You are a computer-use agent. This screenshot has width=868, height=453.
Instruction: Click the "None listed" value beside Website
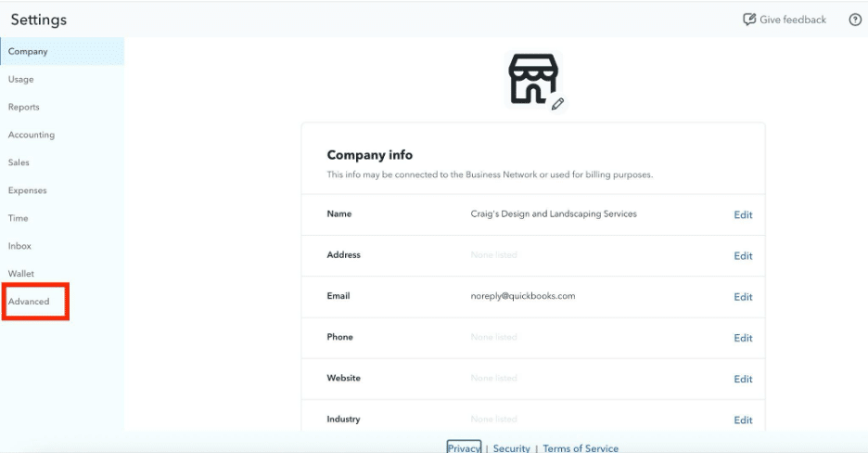pyautogui.click(x=493, y=378)
